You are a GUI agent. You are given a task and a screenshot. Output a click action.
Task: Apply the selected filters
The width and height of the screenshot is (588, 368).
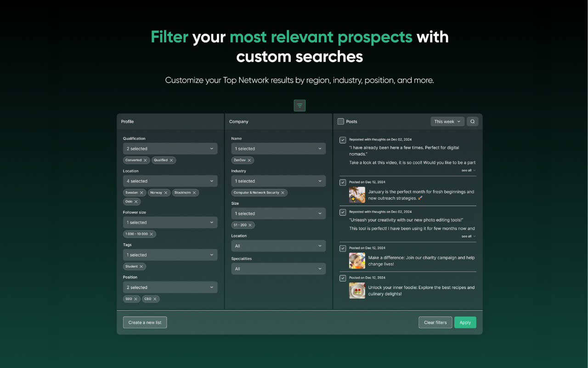(x=465, y=322)
